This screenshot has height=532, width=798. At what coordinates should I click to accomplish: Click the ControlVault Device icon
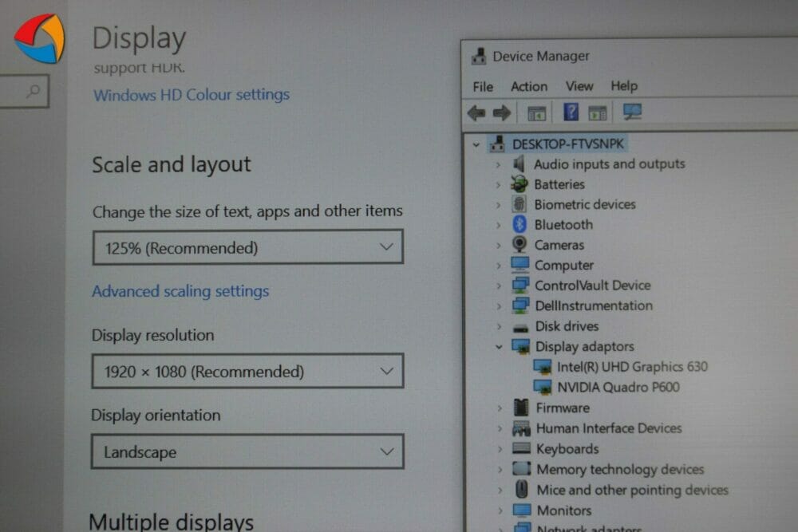point(520,285)
